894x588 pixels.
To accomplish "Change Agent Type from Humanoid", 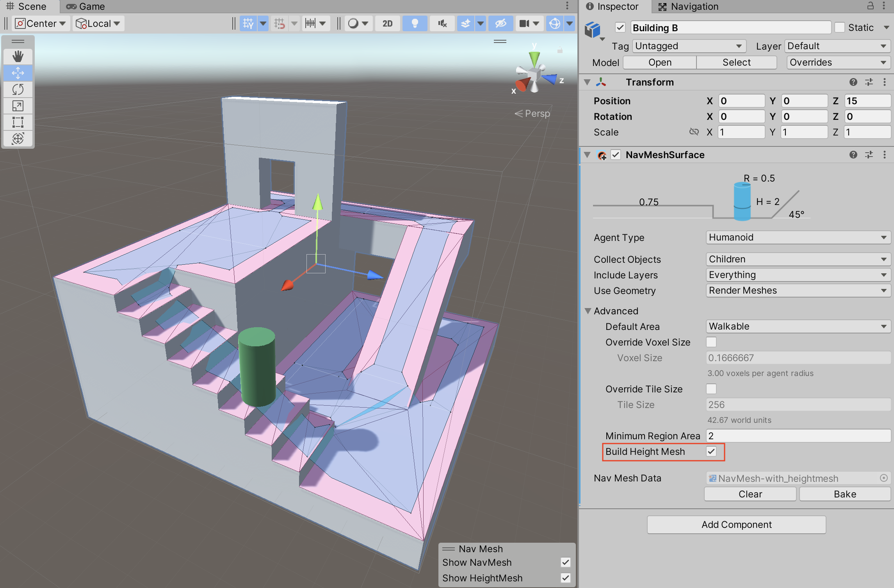I will coord(797,237).
